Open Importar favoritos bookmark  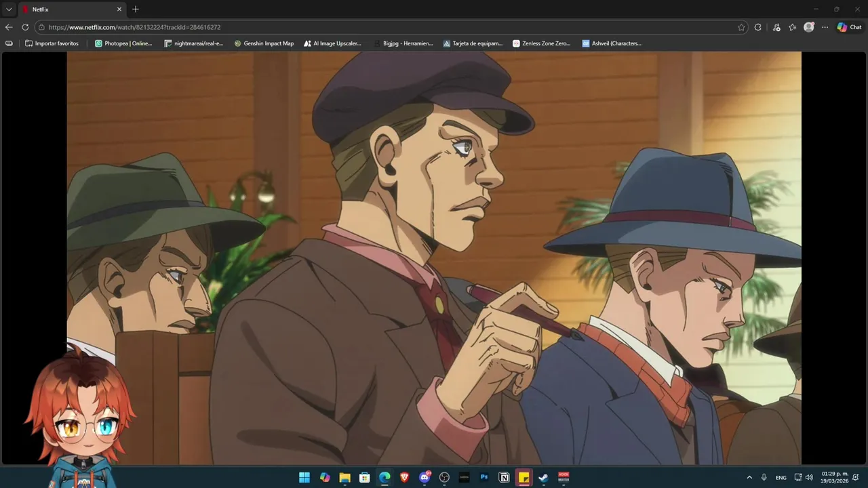52,43
